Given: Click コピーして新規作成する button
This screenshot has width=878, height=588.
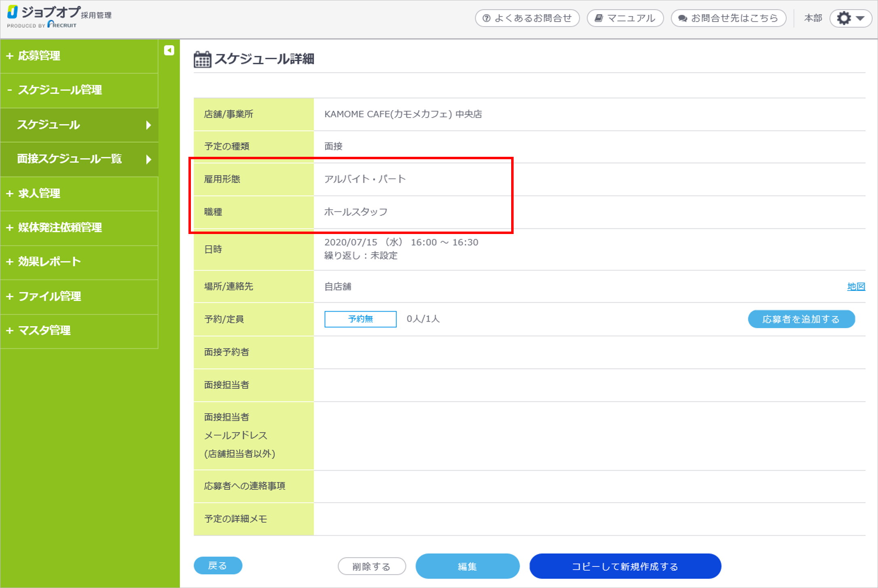Looking at the screenshot, I should pyautogui.click(x=625, y=566).
